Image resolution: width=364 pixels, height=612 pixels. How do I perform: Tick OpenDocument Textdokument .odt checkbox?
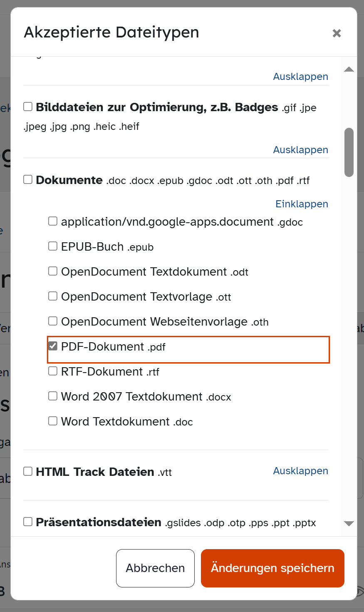[x=53, y=271]
